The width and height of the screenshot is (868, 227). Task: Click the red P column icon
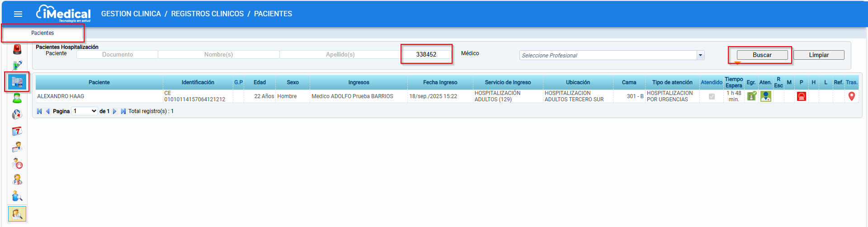(x=801, y=96)
